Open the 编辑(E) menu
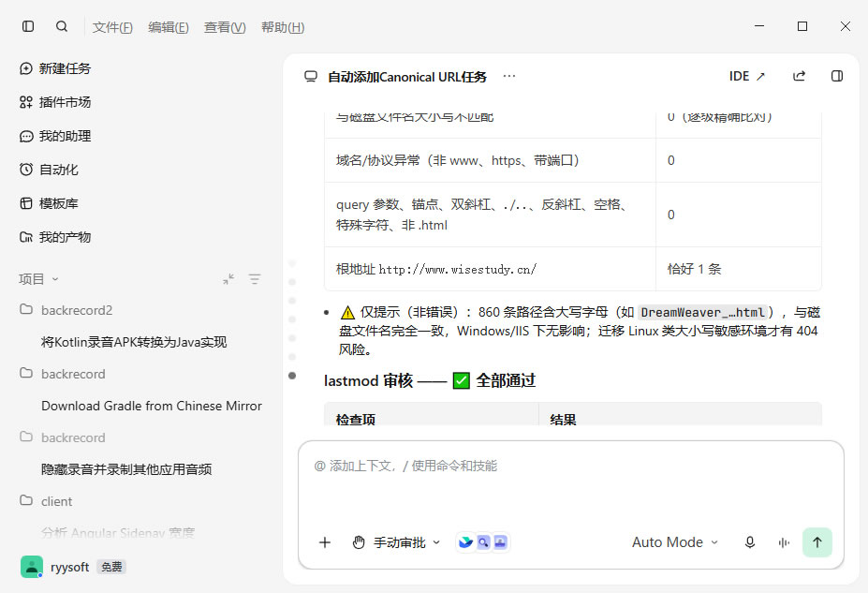The width and height of the screenshot is (868, 593). click(169, 27)
